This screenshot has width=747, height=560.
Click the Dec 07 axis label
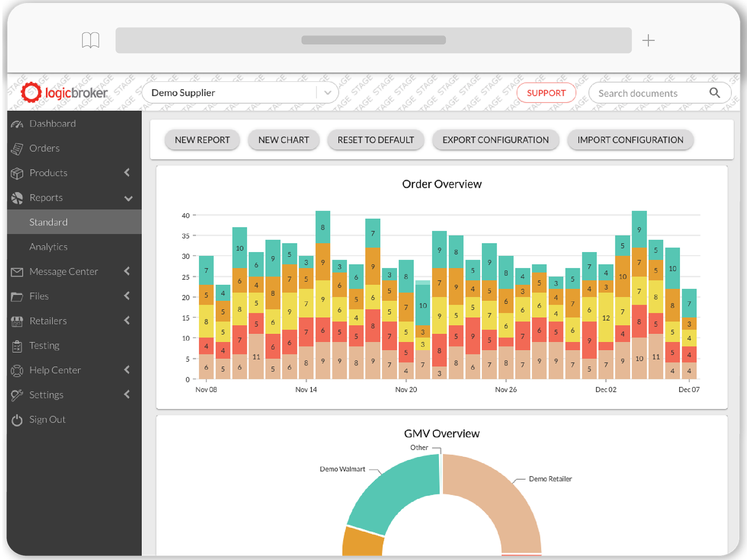tap(689, 390)
